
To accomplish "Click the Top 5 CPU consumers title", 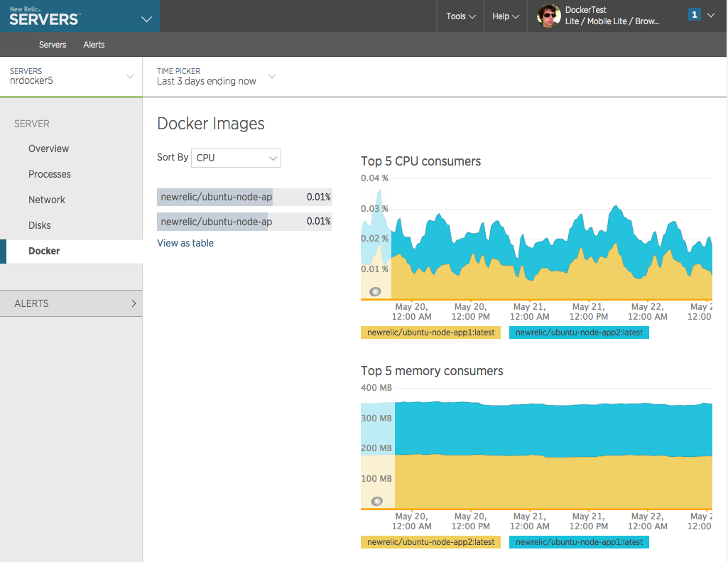I will click(420, 161).
